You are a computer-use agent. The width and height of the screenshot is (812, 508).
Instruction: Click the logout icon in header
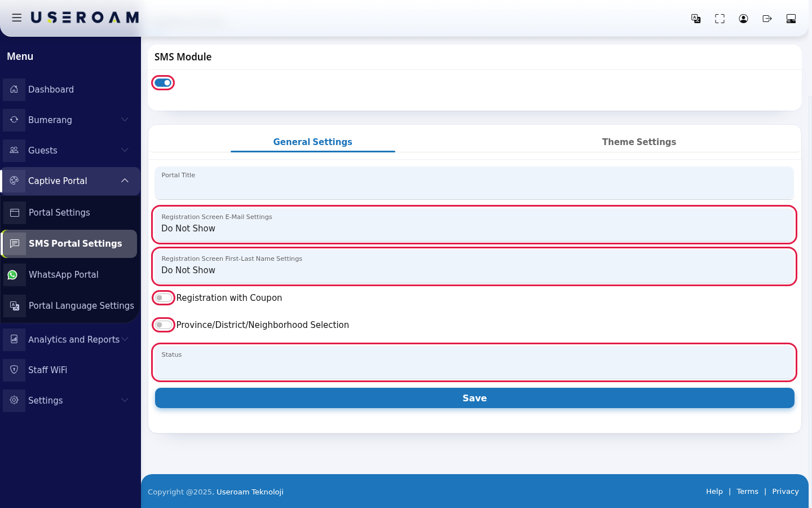pyautogui.click(x=767, y=19)
